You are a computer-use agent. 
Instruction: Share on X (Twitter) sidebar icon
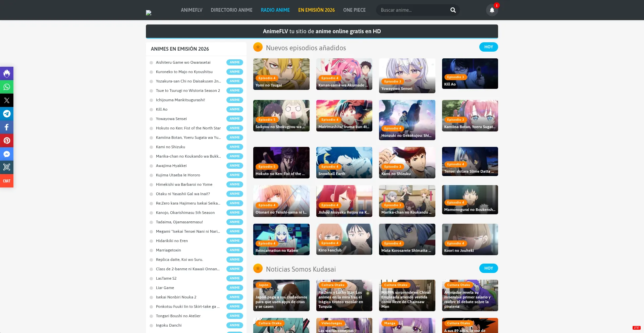pos(7,100)
